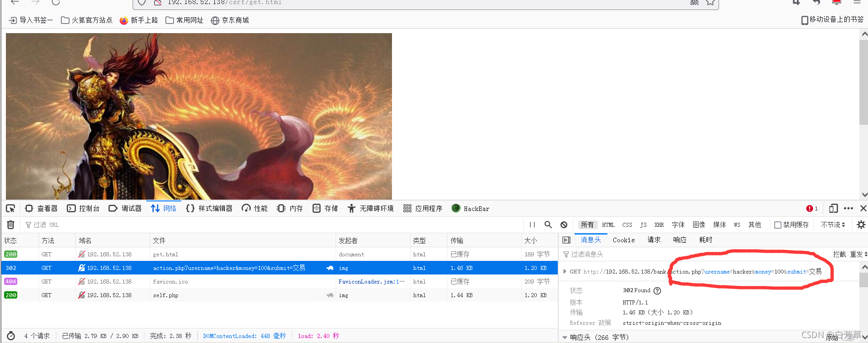The image size is (868, 343).
Task: Collapse request details pane toggle icon
Action: (566, 240)
